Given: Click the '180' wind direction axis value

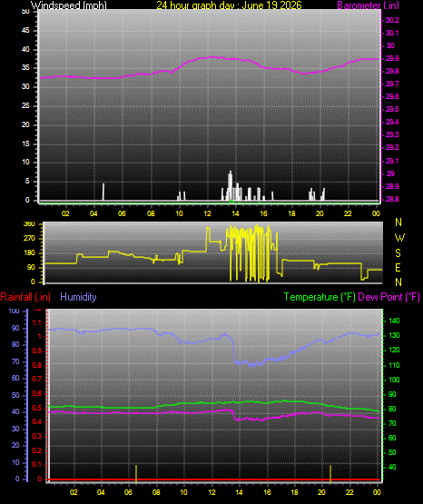Looking at the screenshot, I should click(29, 253).
